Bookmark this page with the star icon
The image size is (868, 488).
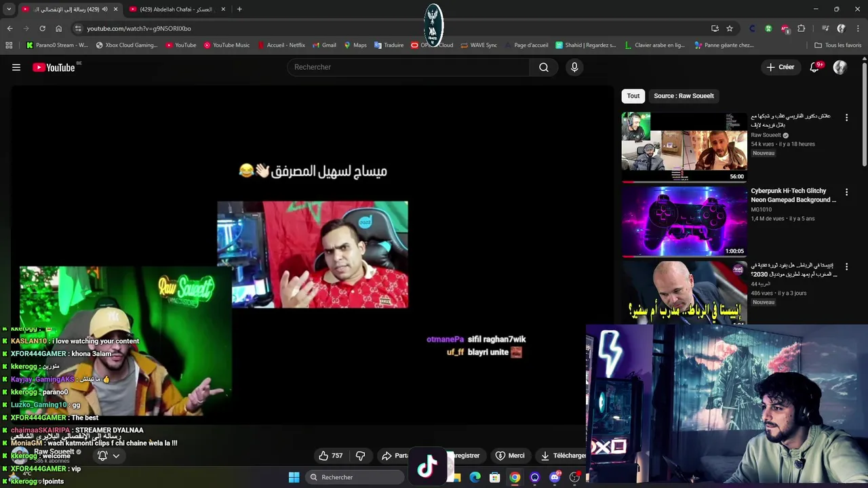730,28
